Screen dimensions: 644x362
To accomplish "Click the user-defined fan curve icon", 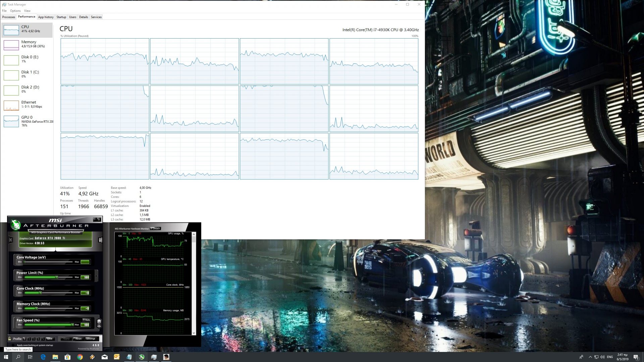I will pos(99,323).
